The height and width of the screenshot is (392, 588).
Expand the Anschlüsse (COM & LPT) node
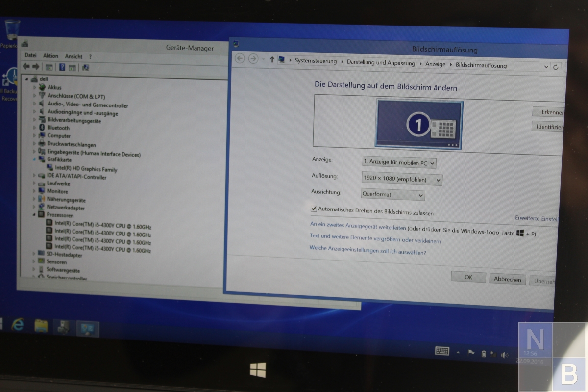coord(35,96)
